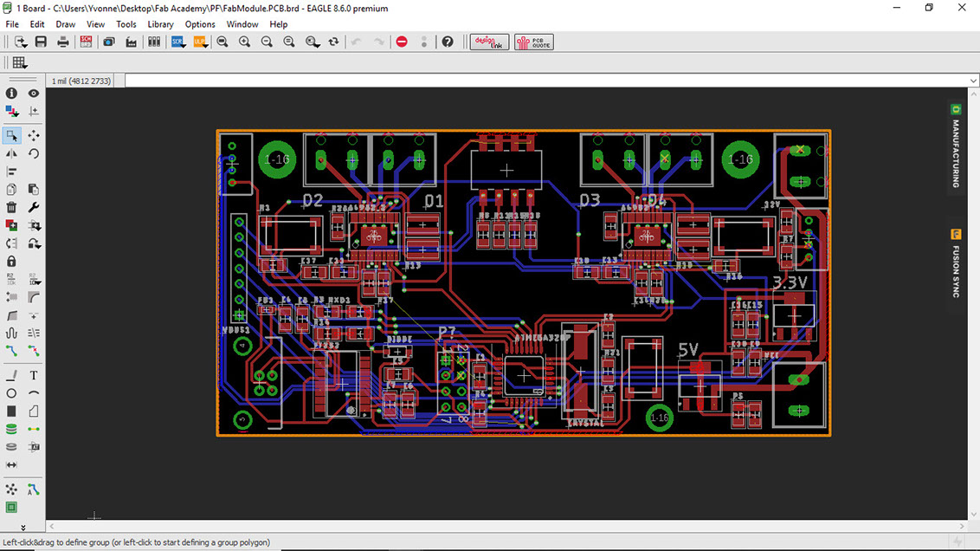Screen dimensions: 980x551
Task: Open the Window menu
Action: click(242, 24)
